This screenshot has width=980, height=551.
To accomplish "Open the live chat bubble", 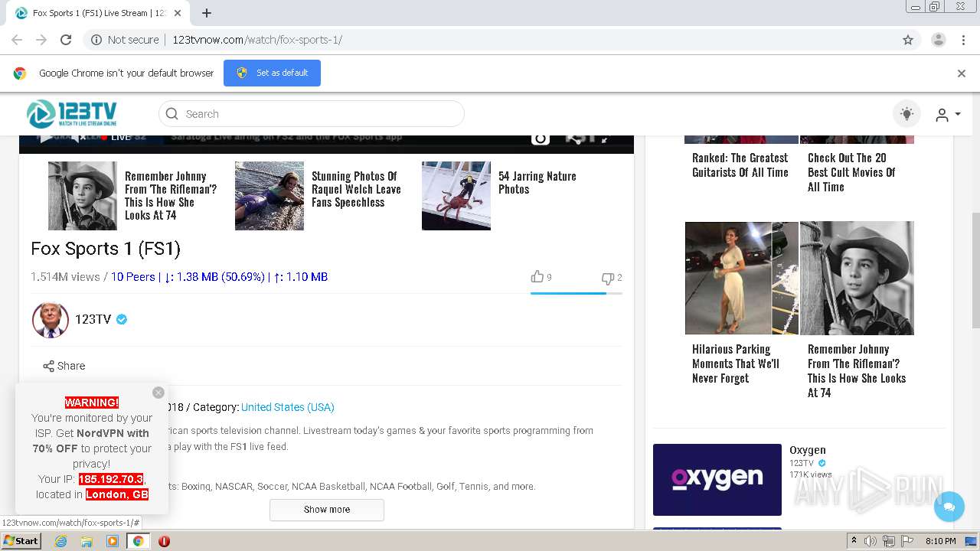I will click(949, 507).
